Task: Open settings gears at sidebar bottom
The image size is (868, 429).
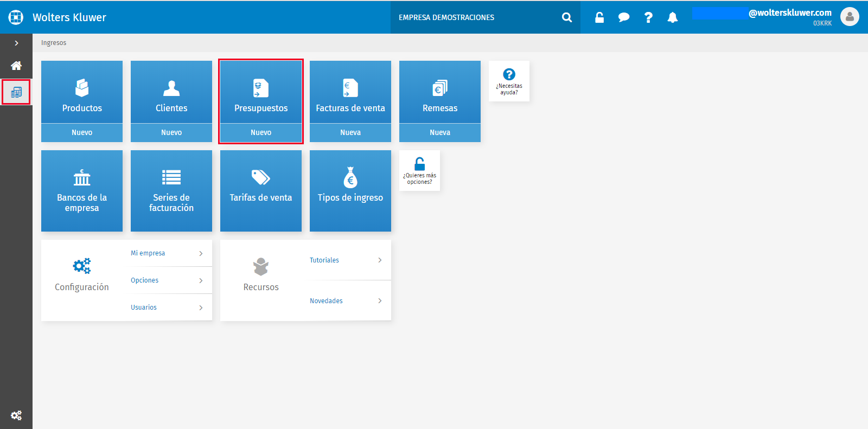Action: 16,415
